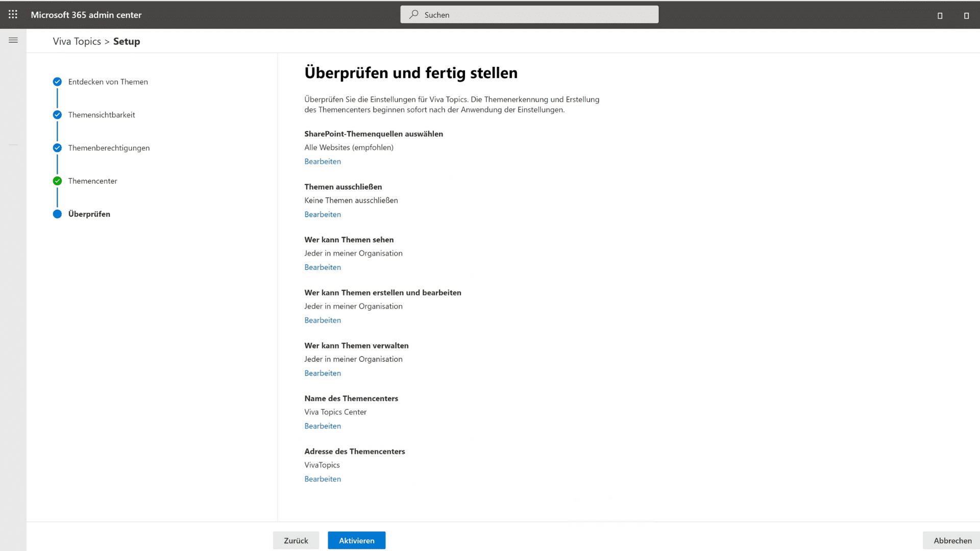Screen dimensions: 980x551
Task: Click the Keine Themen ausschließen value
Action: tap(351, 201)
